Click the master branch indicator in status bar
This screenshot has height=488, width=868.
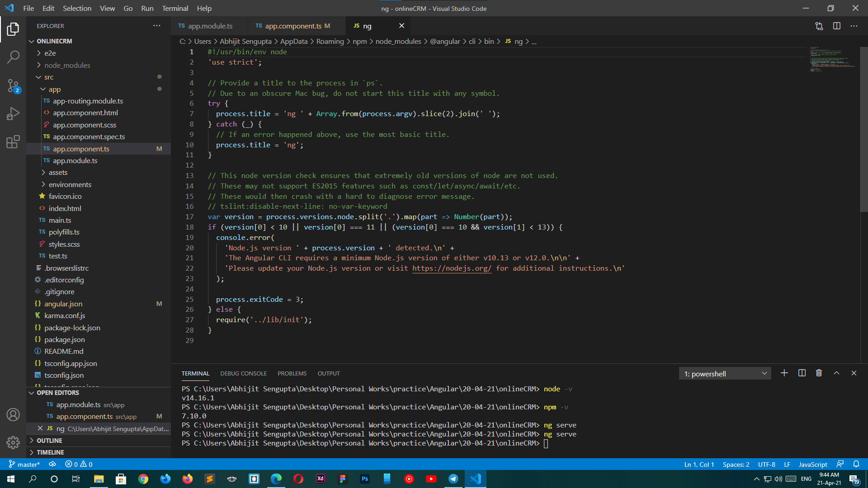(x=24, y=464)
